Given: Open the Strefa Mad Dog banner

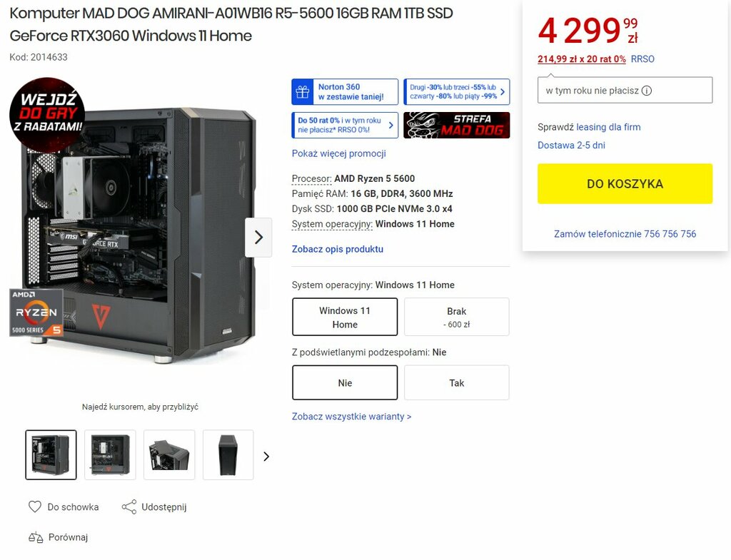Looking at the screenshot, I should [x=456, y=126].
